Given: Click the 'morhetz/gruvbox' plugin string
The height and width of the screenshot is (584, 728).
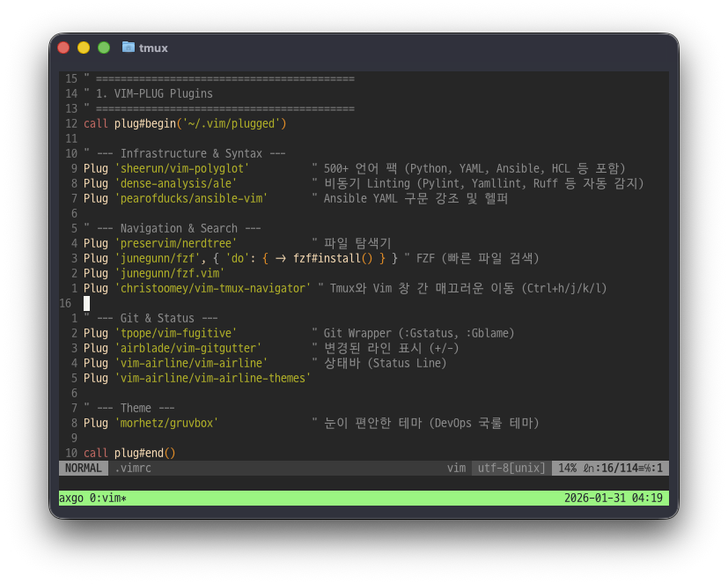Looking at the screenshot, I should (x=166, y=424).
